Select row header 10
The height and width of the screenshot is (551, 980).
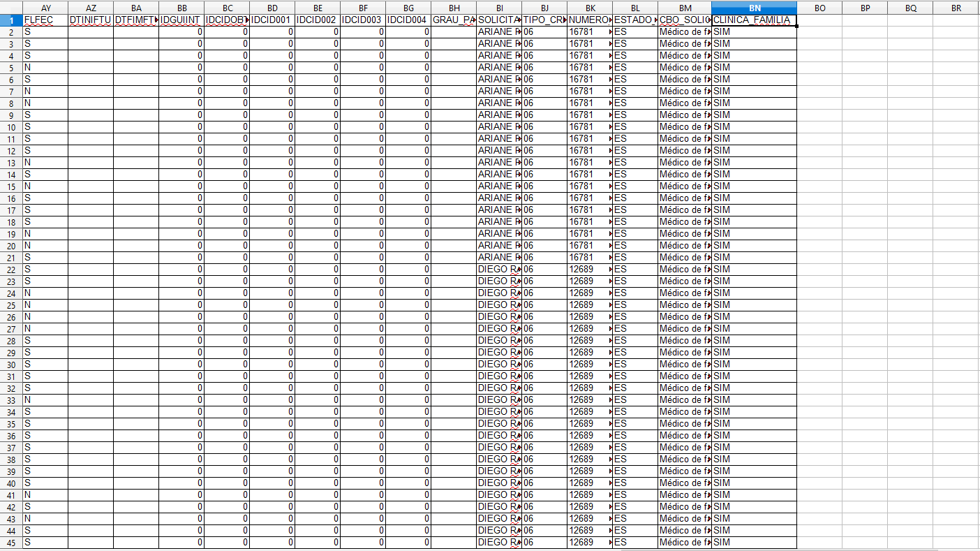tap(11, 127)
